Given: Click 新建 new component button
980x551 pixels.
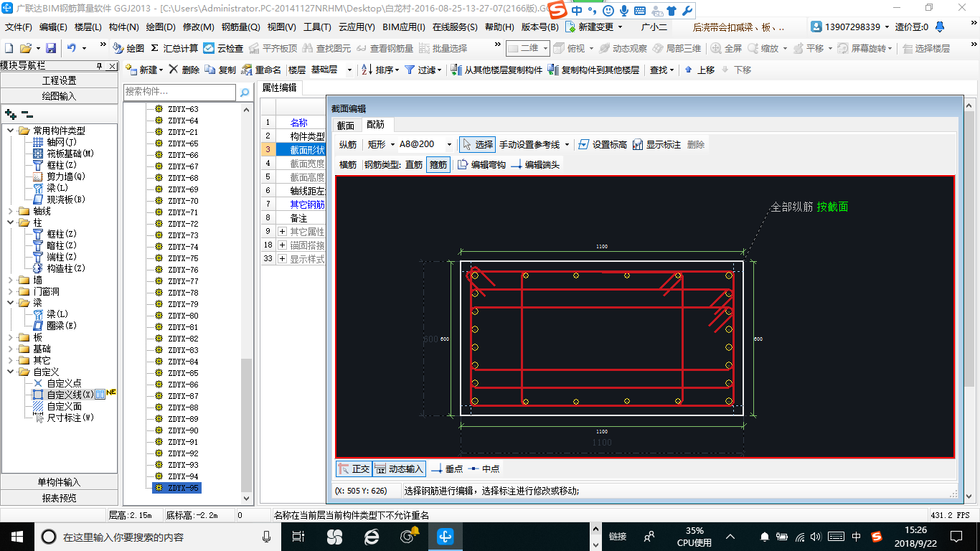Looking at the screenshot, I should click(x=143, y=70).
